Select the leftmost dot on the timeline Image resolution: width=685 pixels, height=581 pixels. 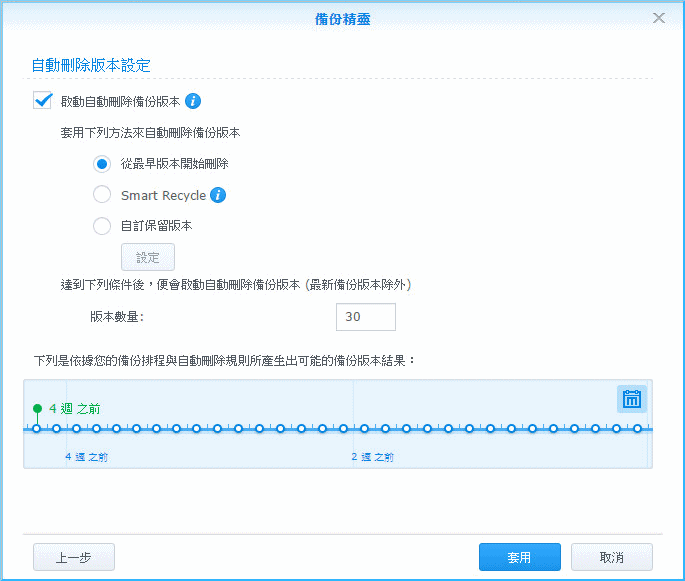pos(36,429)
